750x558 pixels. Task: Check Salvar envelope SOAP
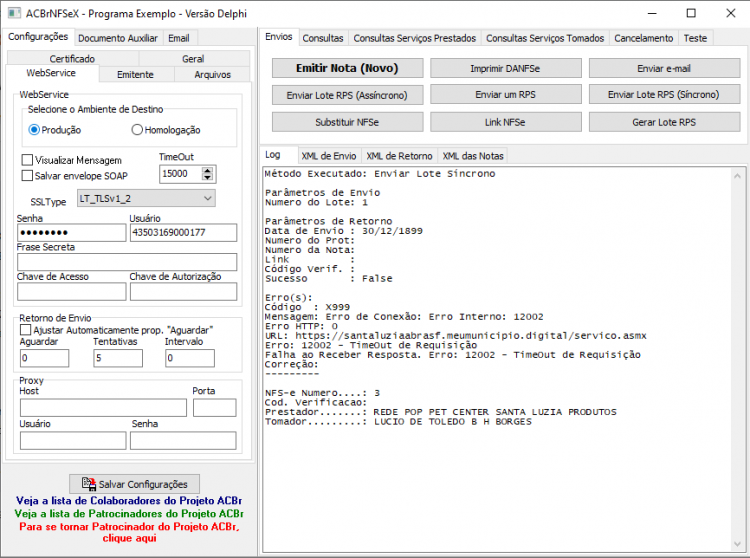[27, 175]
